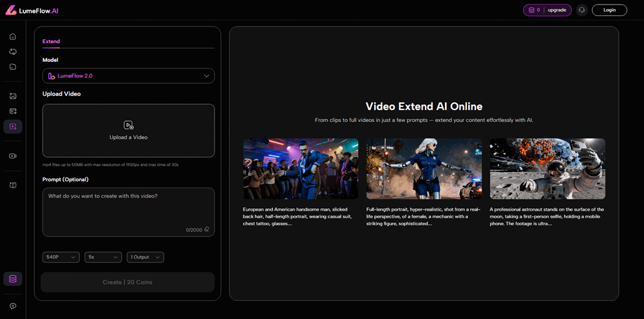
Task: Open the 1 Output count dropdown
Action: [146, 257]
